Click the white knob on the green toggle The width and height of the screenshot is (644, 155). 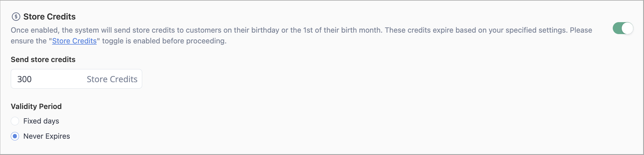[627, 28]
